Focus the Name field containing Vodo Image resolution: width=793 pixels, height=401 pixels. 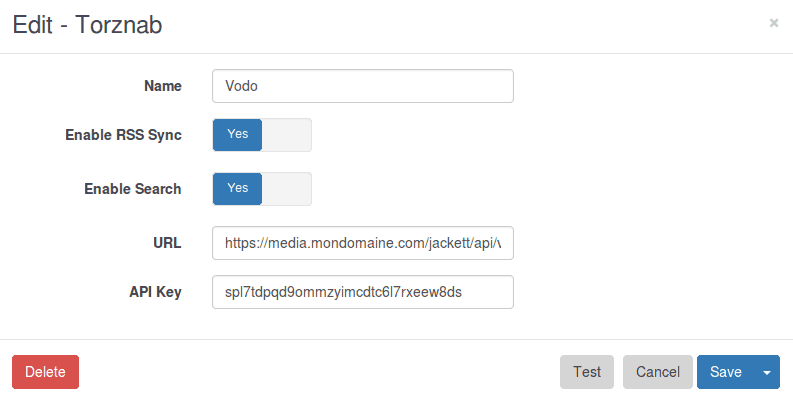click(x=363, y=86)
